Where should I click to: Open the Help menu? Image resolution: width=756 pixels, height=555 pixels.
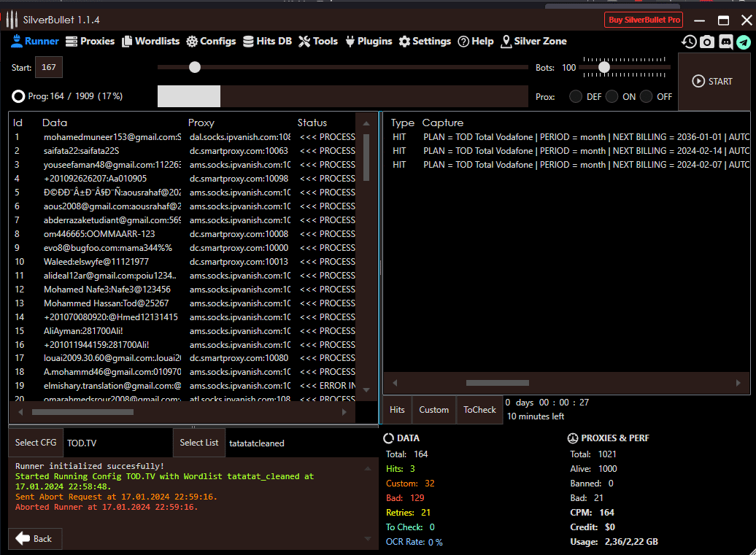[x=476, y=41]
